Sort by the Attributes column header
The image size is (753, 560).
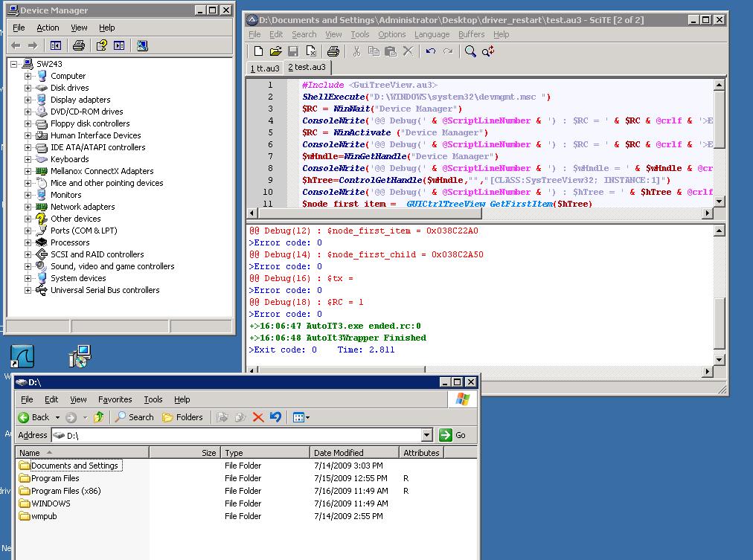(422, 452)
